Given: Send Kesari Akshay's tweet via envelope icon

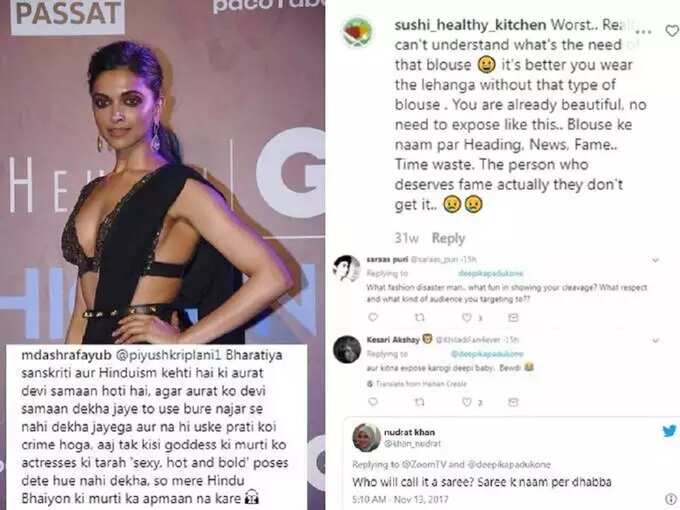Looking at the screenshot, I should click(x=513, y=402).
